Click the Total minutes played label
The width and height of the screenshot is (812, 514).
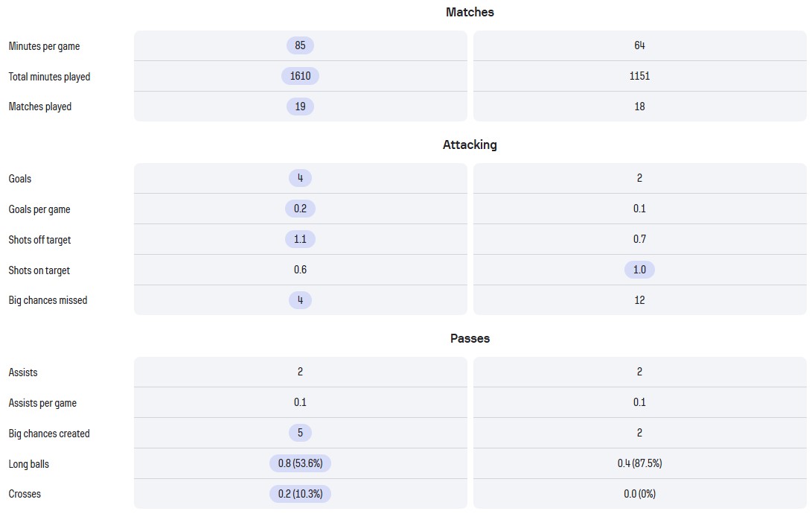tap(49, 77)
